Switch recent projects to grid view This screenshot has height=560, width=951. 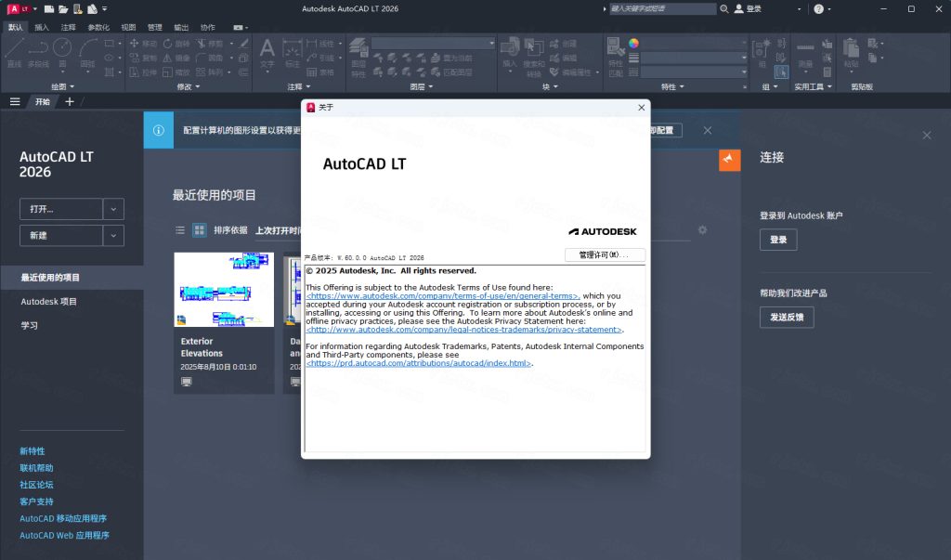200,229
